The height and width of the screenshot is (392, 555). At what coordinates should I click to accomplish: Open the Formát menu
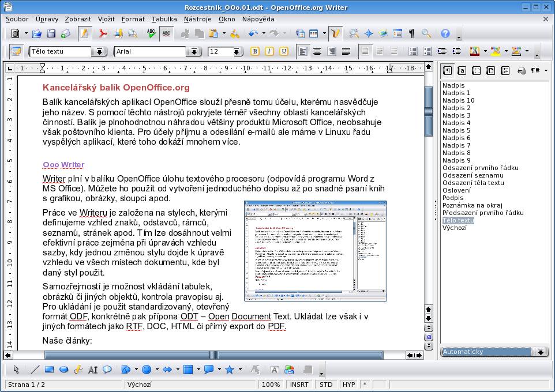tap(133, 19)
